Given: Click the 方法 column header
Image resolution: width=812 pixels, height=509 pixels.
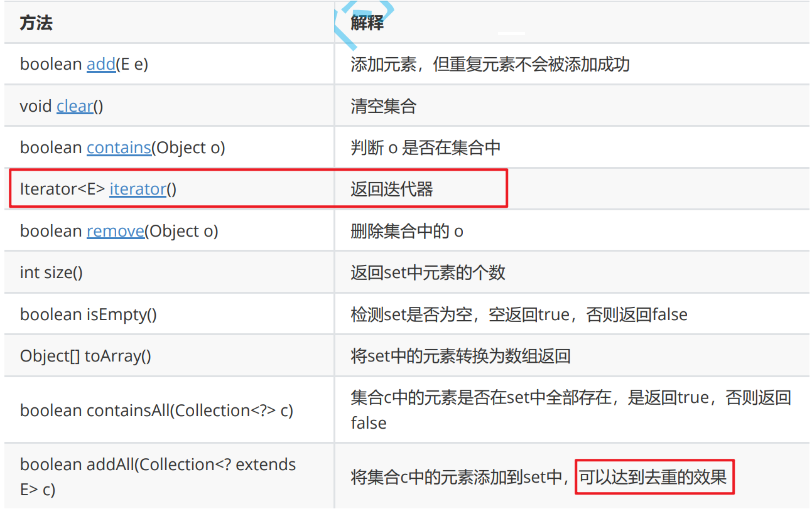Looking at the screenshot, I should pyautogui.click(x=36, y=23).
